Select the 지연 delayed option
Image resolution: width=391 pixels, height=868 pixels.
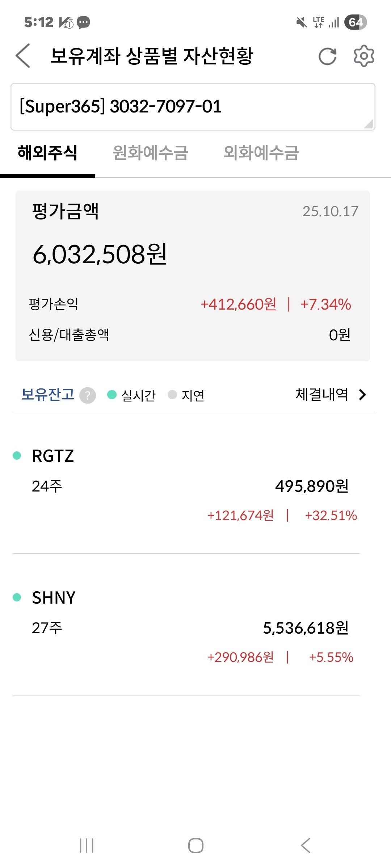186,395
